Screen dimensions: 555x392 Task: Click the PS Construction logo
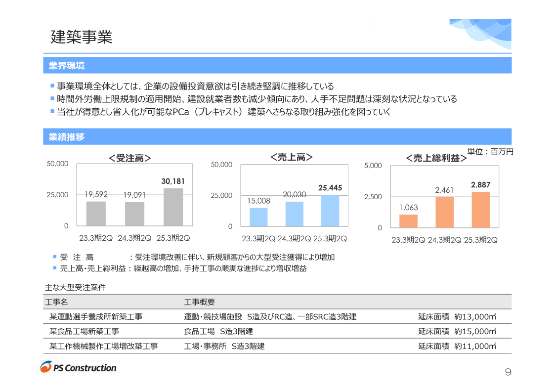coord(78,367)
